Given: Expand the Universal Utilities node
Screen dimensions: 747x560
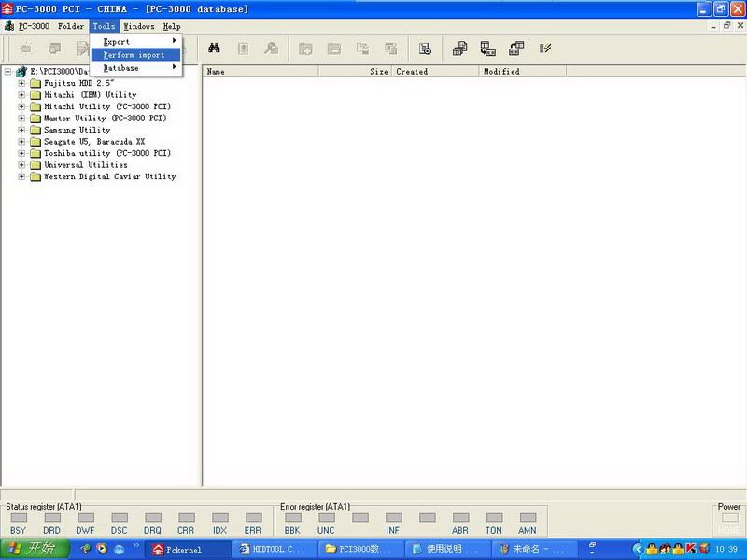Looking at the screenshot, I should click(x=21, y=165).
